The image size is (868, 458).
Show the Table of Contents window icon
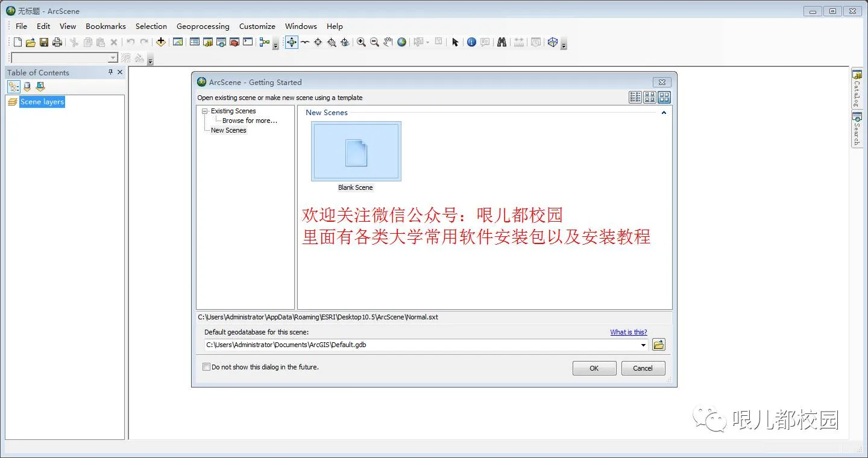pos(194,42)
